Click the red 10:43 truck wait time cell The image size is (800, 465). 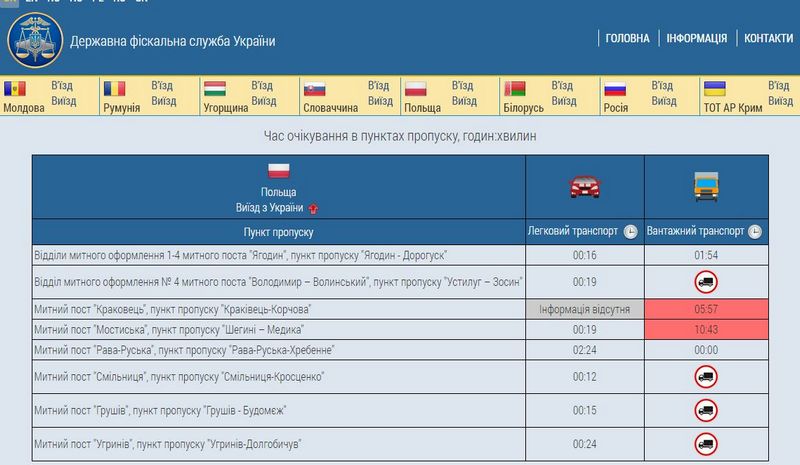(705, 330)
